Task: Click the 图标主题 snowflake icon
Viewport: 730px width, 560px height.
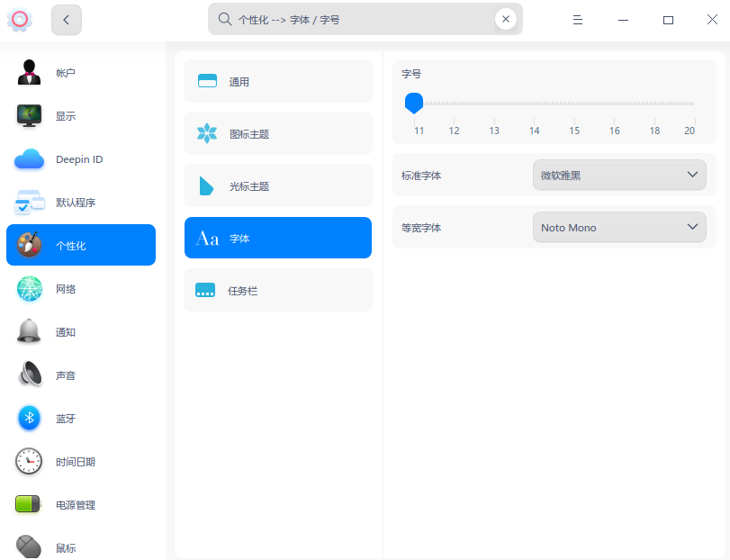Action: 207,133
